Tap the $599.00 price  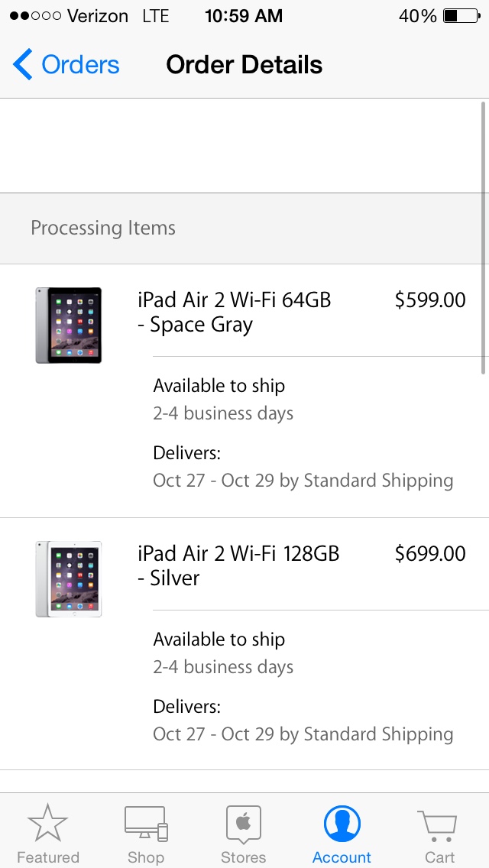[430, 300]
